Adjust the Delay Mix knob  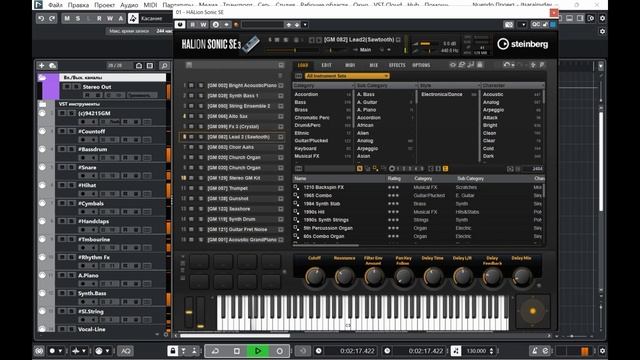(x=522, y=277)
